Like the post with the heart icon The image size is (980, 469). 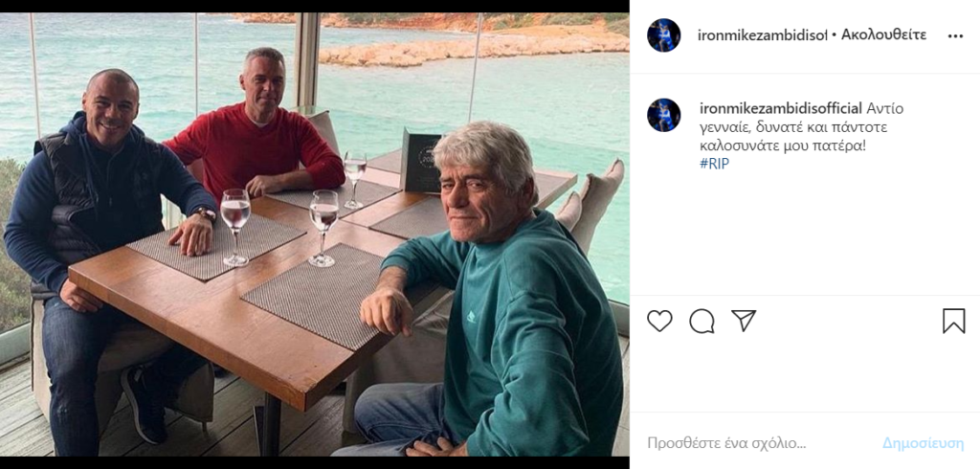659,321
